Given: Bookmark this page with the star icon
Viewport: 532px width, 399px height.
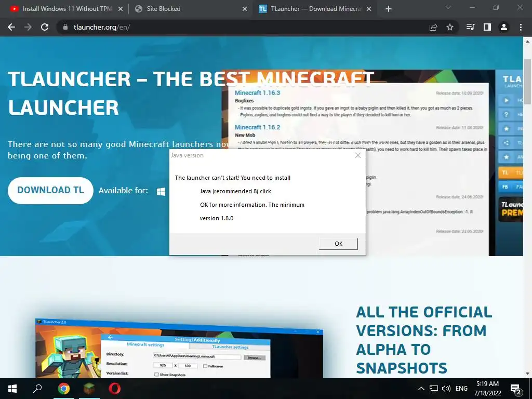Looking at the screenshot, I should pos(450,27).
